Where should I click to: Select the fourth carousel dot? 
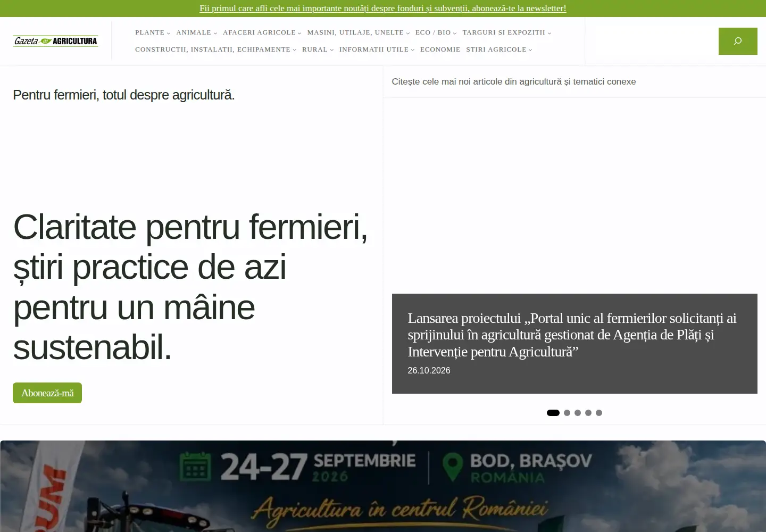[x=588, y=413]
